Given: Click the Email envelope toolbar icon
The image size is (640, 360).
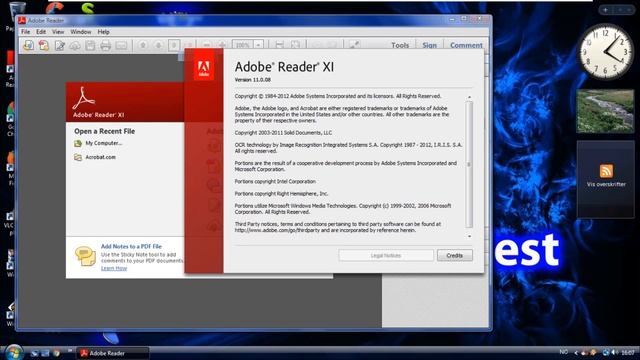Looking at the screenshot, I should 121,45.
